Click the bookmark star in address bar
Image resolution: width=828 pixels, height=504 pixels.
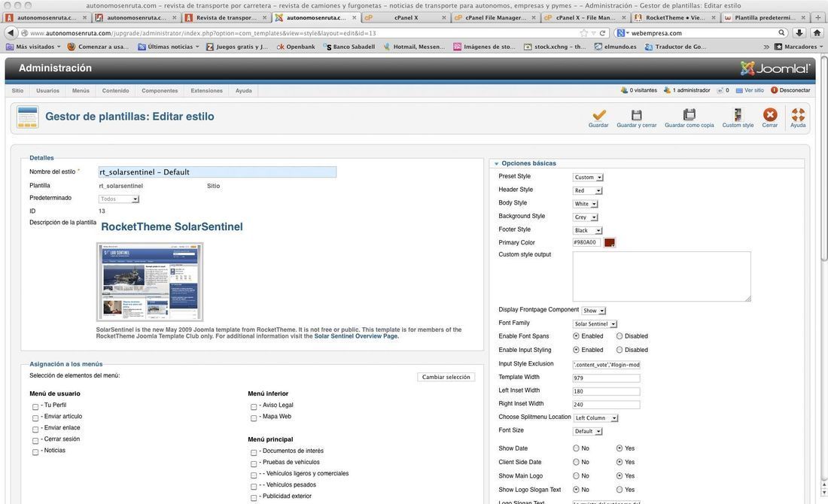[583, 32]
